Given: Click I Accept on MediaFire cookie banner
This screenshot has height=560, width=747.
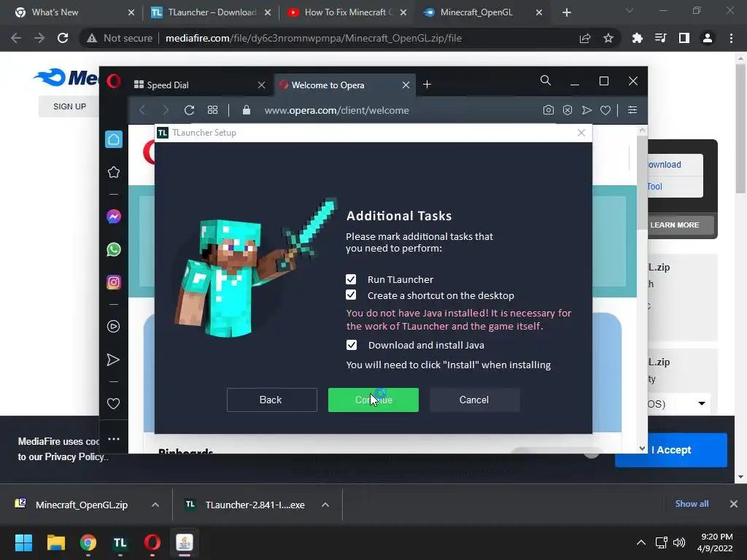Looking at the screenshot, I should click(671, 450).
